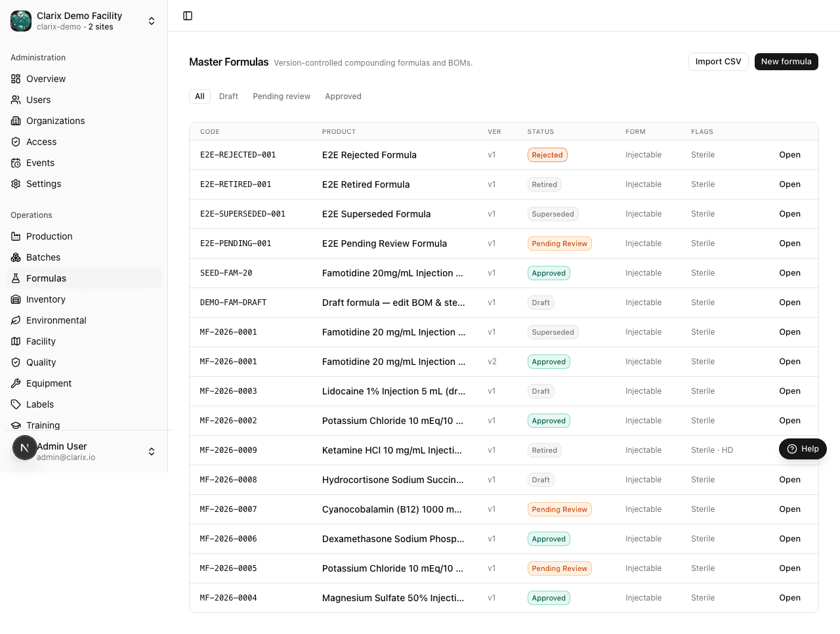The width and height of the screenshot is (840, 634).
Task: Click the Quality shield icon
Action: (16, 362)
